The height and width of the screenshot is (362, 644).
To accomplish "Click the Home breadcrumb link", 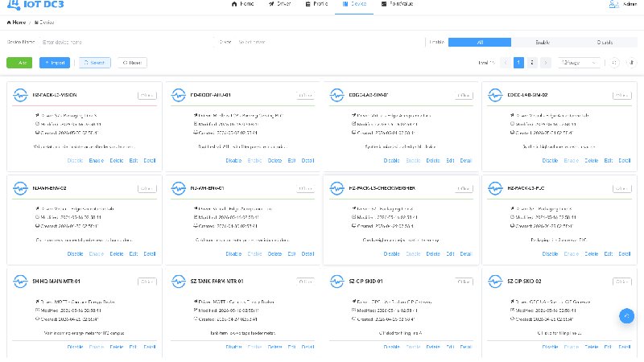I will tap(16, 23).
